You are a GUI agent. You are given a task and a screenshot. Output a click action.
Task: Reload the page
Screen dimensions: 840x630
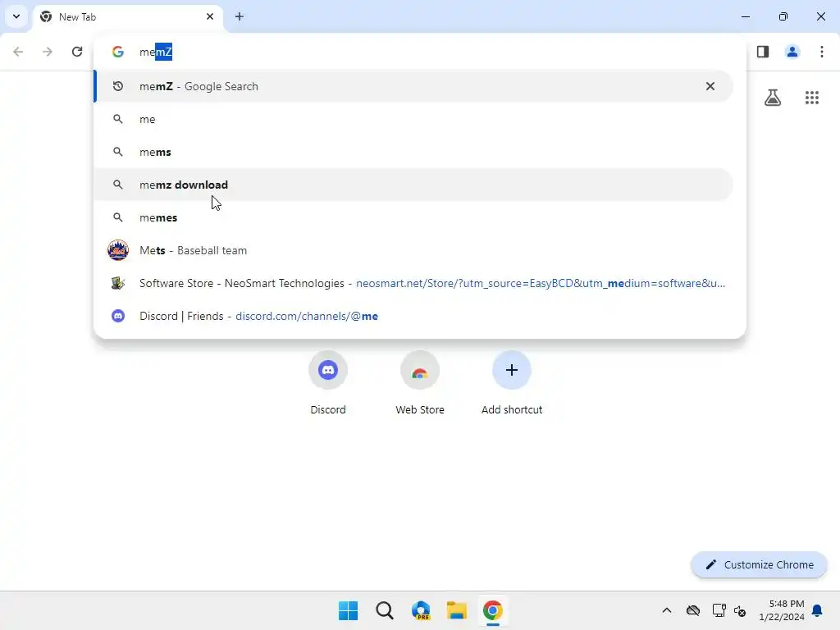[77, 52]
